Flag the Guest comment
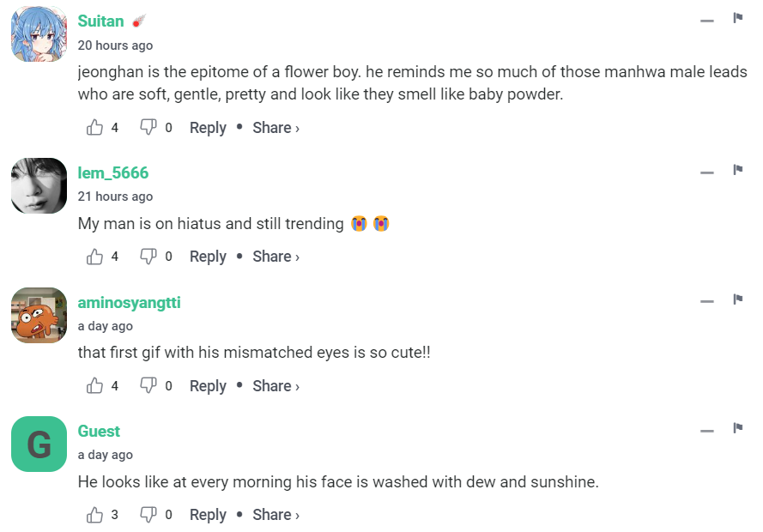Screen dimensions: 763x532 click(x=737, y=429)
